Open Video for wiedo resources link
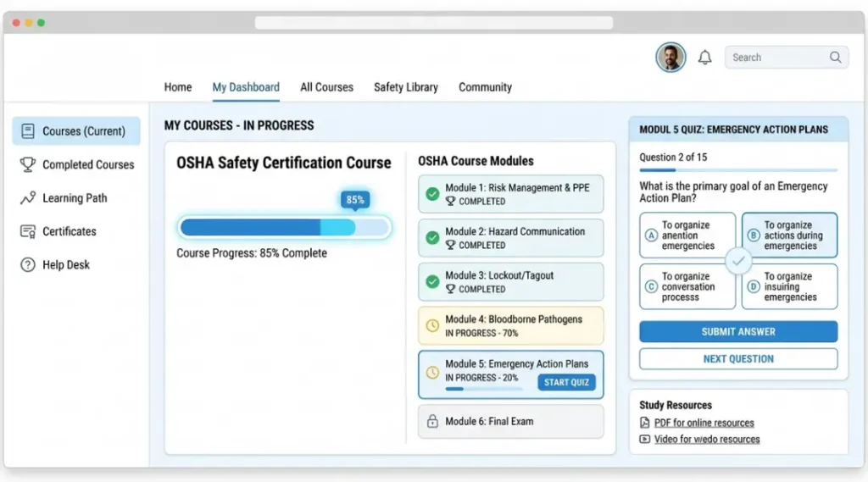The height and width of the screenshot is (482, 868). pos(707,439)
